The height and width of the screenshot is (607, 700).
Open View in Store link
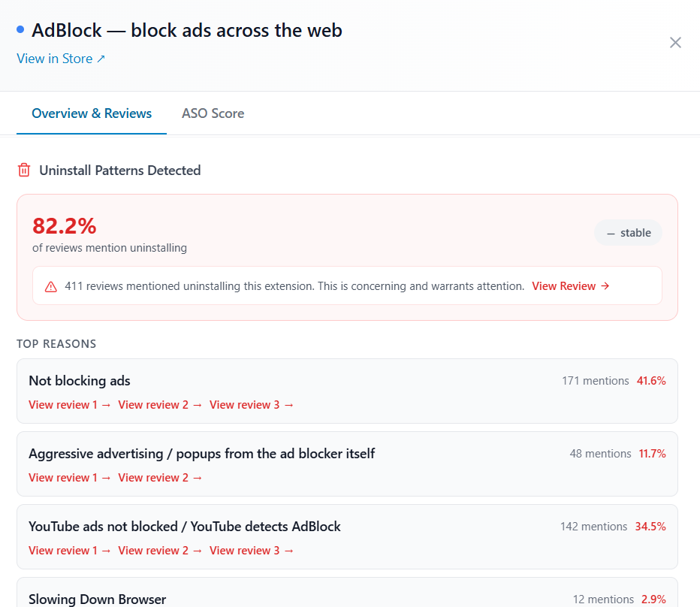click(x=61, y=59)
